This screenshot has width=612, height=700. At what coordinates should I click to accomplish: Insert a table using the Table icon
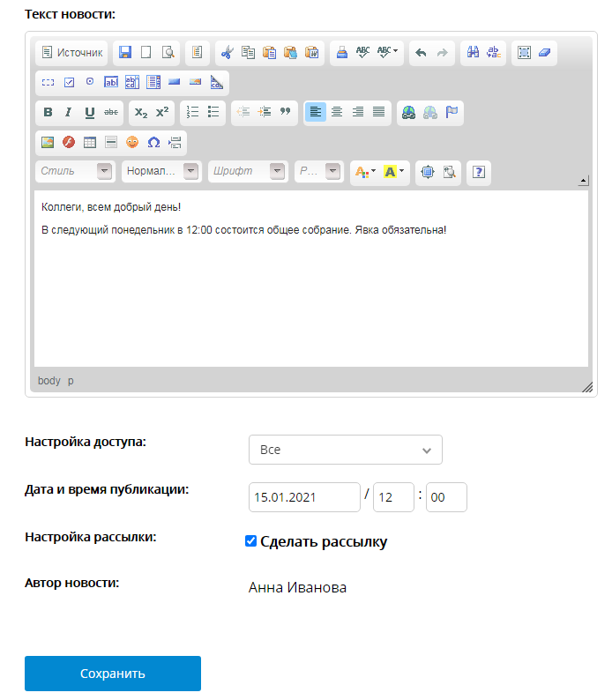[89, 142]
